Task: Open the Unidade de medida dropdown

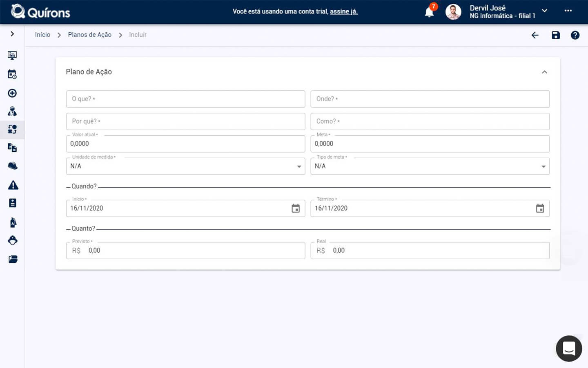Action: coord(185,166)
